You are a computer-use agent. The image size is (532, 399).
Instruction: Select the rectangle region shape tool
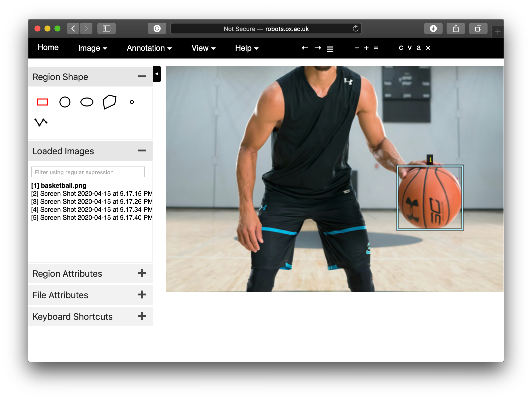[x=42, y=102]
